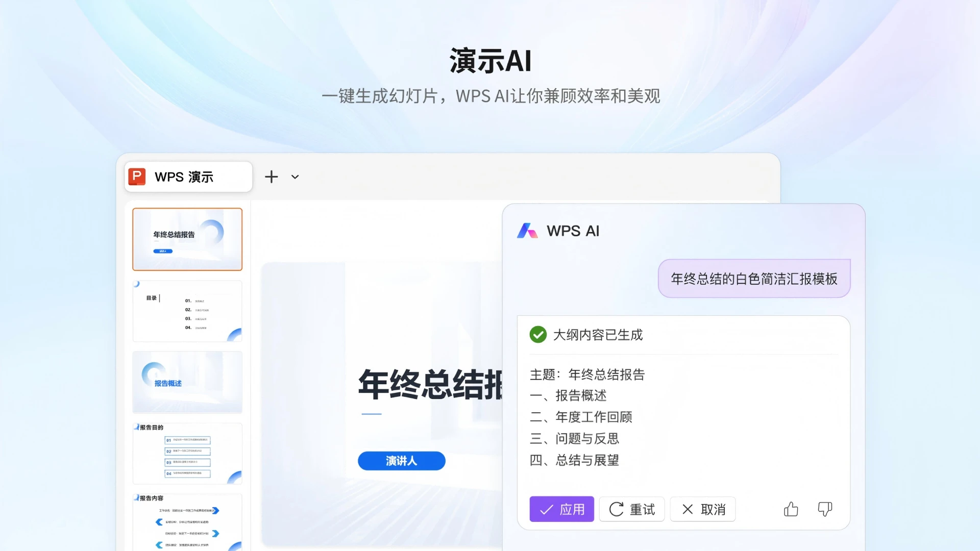Click the WPS 演示 red P icon
The image size is (980, 551).
point(137,177)
